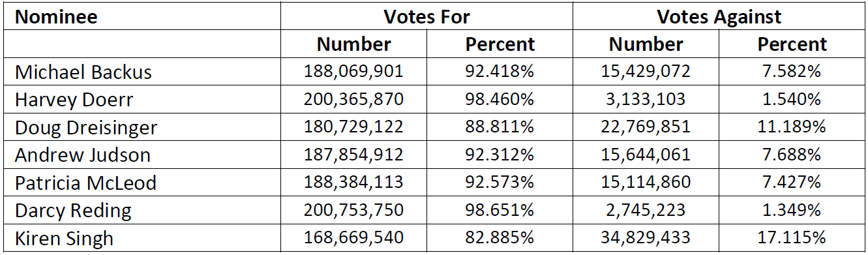
Task: Select the Votes Against header cell
Action: [719, 17]
